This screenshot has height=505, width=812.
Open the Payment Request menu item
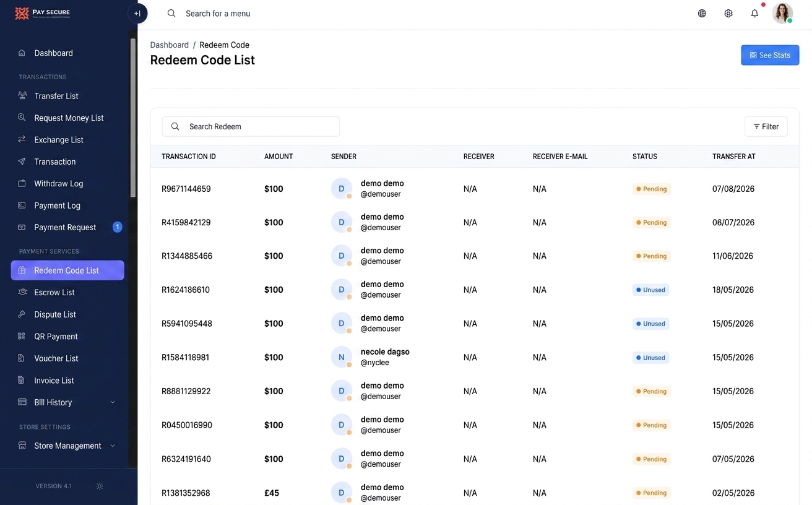[x=67, y=227]
